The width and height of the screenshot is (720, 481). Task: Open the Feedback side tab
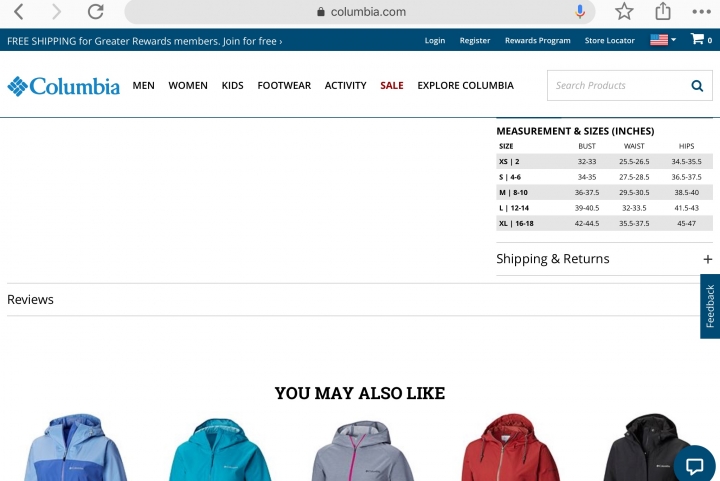point(710,306)
